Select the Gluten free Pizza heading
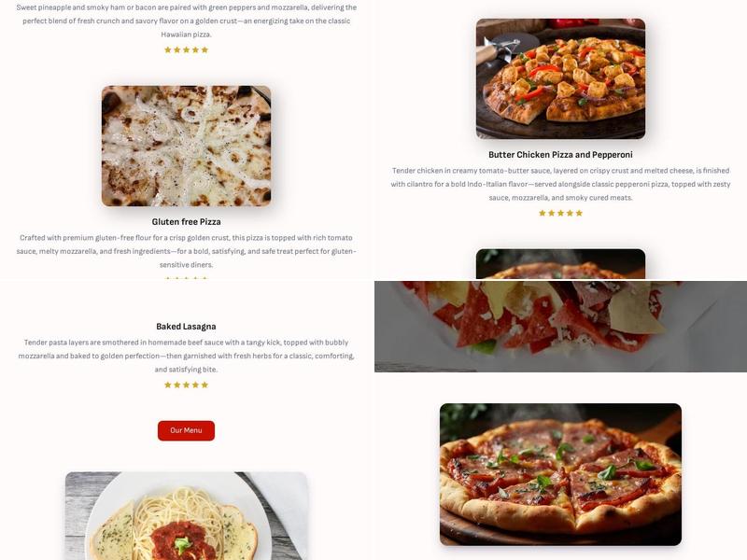Screen dimensions: 747x560 tap(186, 222)
